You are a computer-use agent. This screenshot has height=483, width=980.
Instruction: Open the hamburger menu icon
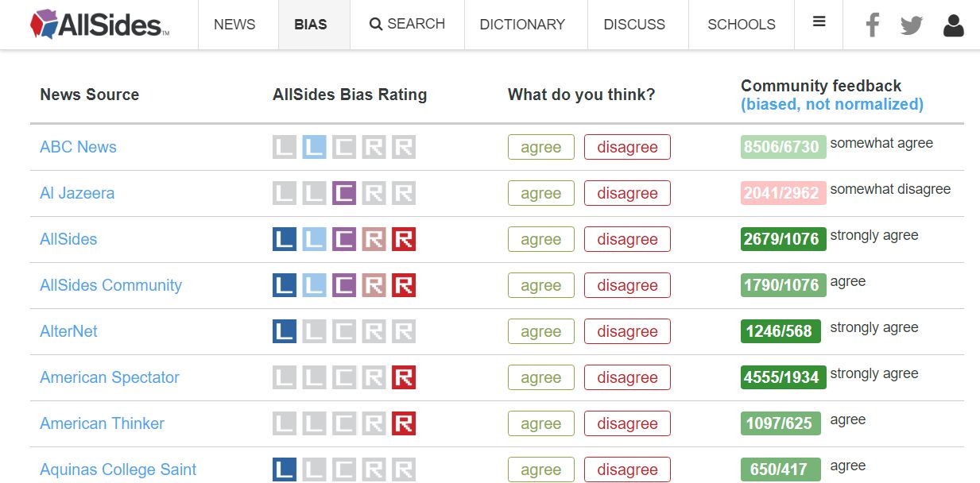[x=819, y=22]
